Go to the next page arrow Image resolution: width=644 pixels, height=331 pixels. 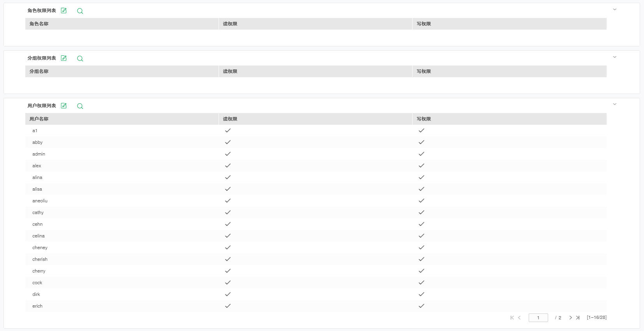570,318
